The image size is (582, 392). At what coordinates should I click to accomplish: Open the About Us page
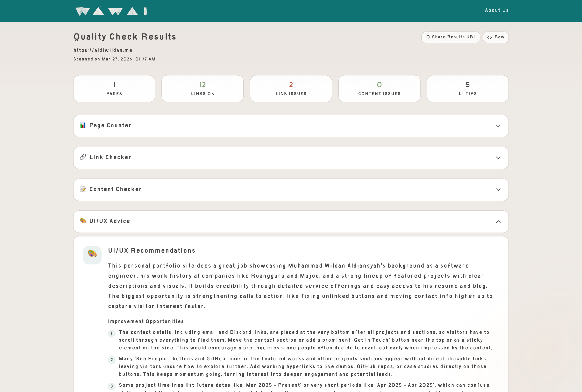(x=497, y=10)
